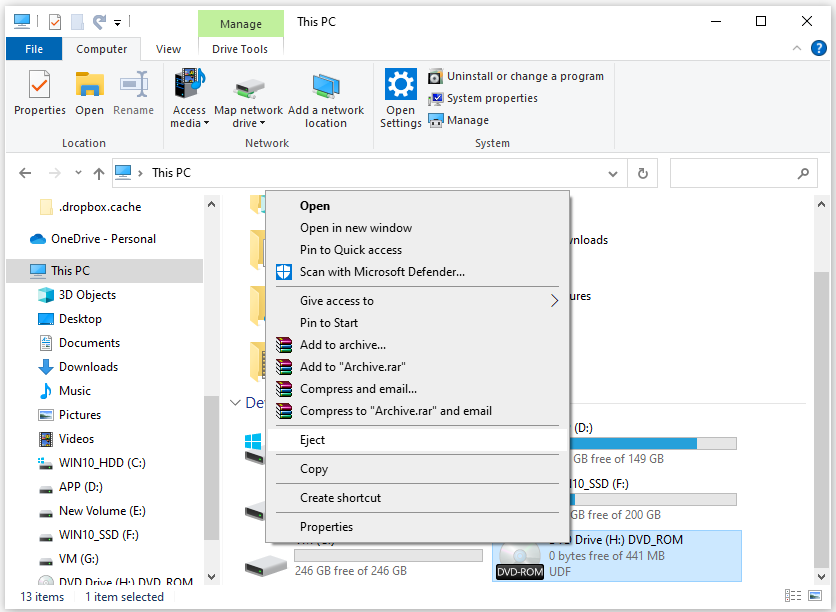Open the File tab

pos(34,49)
